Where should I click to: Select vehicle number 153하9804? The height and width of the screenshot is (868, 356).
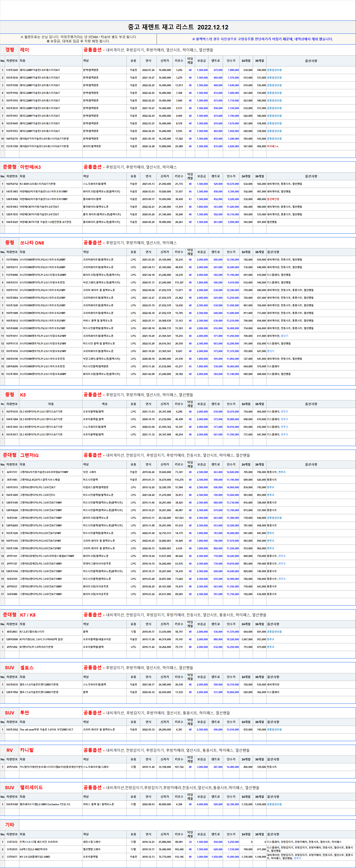point(12,260)
